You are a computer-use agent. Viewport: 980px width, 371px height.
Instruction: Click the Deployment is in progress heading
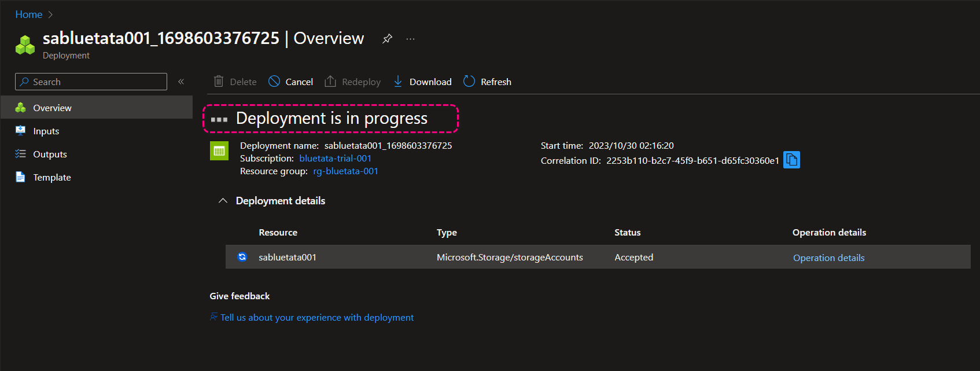click(331, 118)
